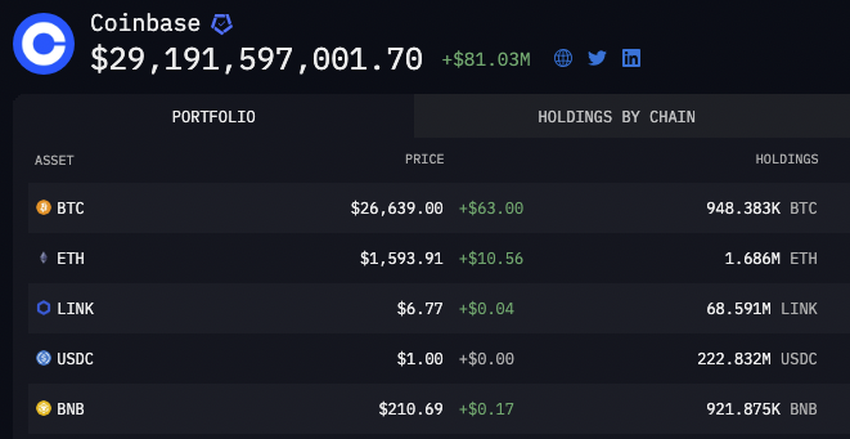Click the Coinbase entity name
Image resolution: width=850 pixels, height=439 pixels.
point(145,24)
